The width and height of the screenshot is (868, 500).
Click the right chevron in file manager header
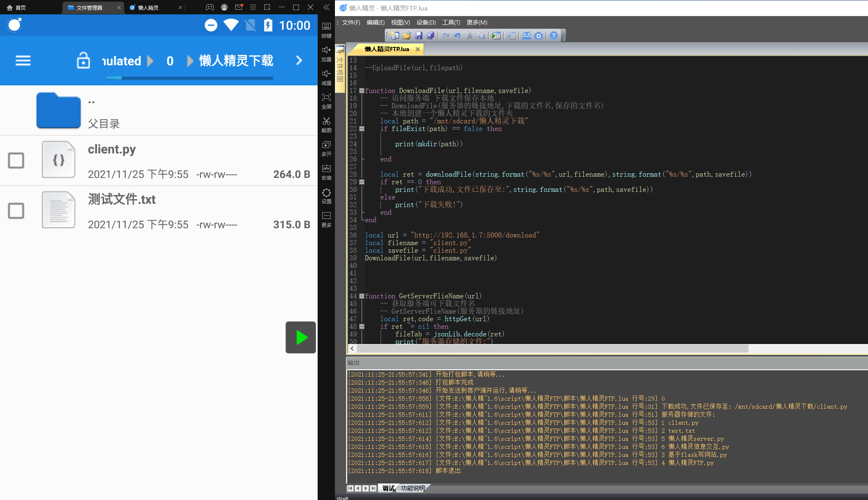(299, 60)
